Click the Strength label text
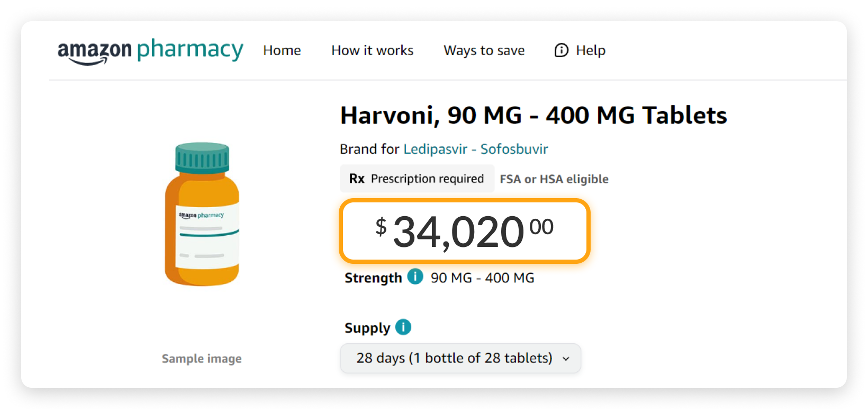This screenshot has width=868, height=409. click(373, 278)
